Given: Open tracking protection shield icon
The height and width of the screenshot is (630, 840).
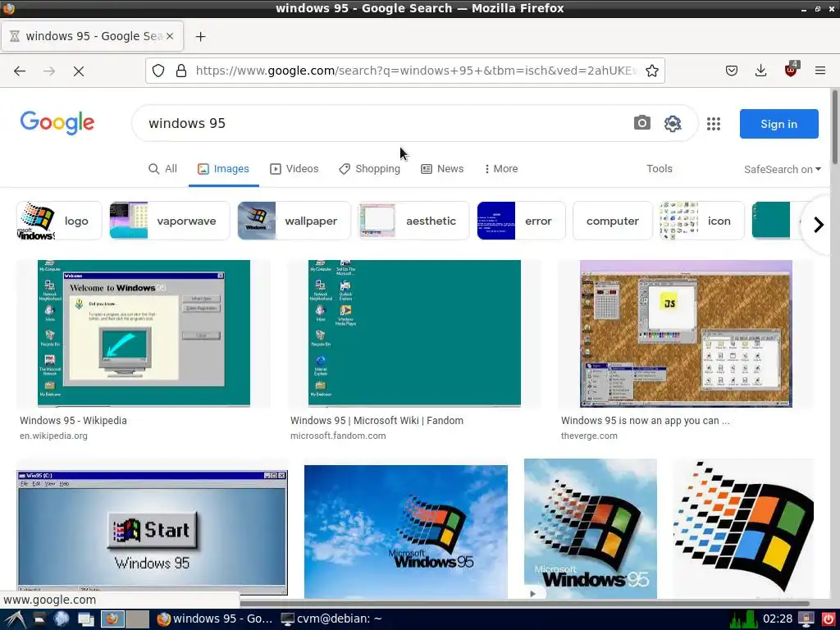Looking at the screenshot, I should coord(158,71).
